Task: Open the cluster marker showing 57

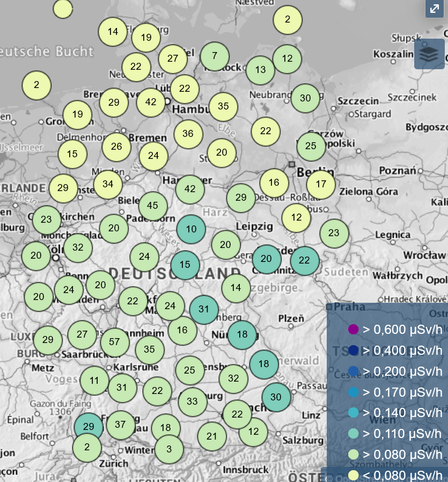Action: pos(115,342)
